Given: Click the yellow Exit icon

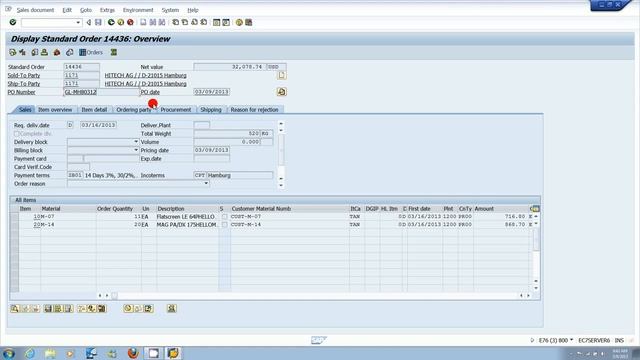Looking at the screenshot, I should pyautogui.click(x=120, y=22).
